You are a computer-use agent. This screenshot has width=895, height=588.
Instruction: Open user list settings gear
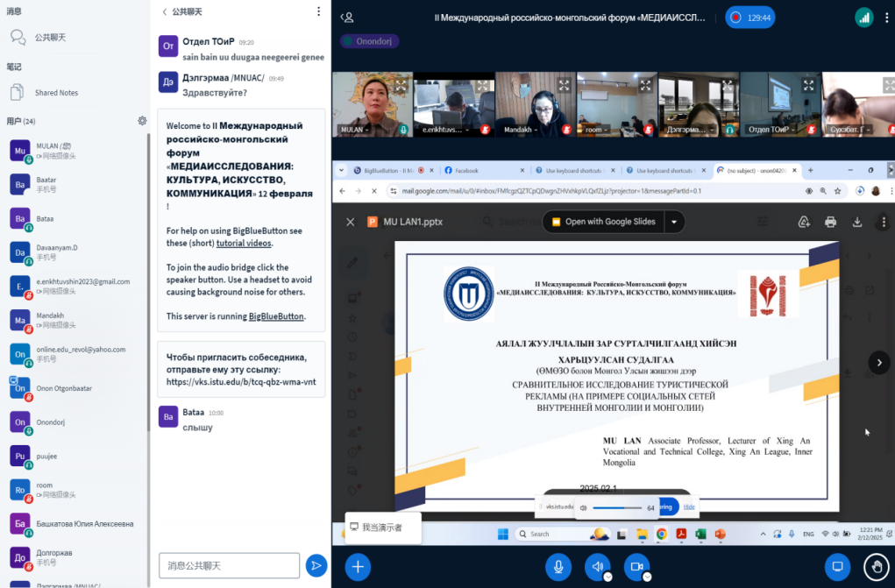click(x=142, y=121)
